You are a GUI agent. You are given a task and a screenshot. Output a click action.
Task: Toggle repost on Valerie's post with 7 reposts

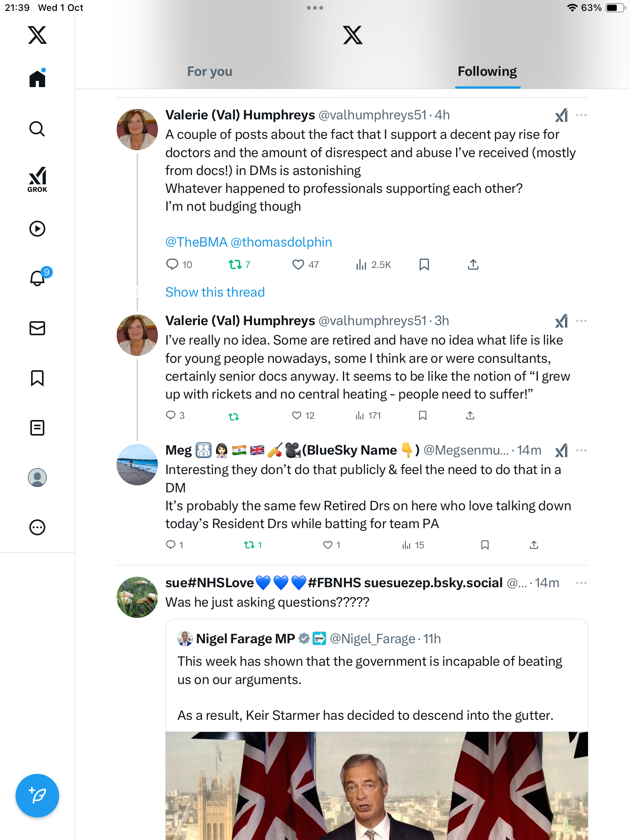click(x=235, y=265)
